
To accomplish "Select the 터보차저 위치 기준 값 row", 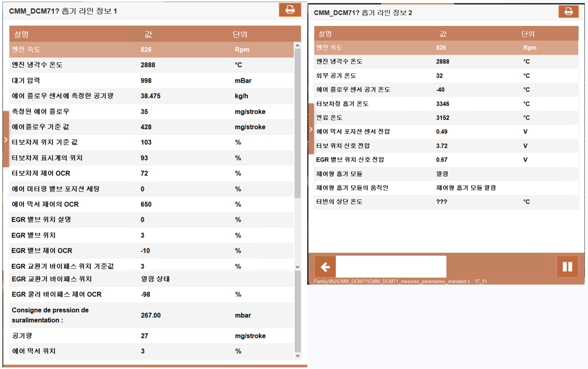I will point(151,142).
